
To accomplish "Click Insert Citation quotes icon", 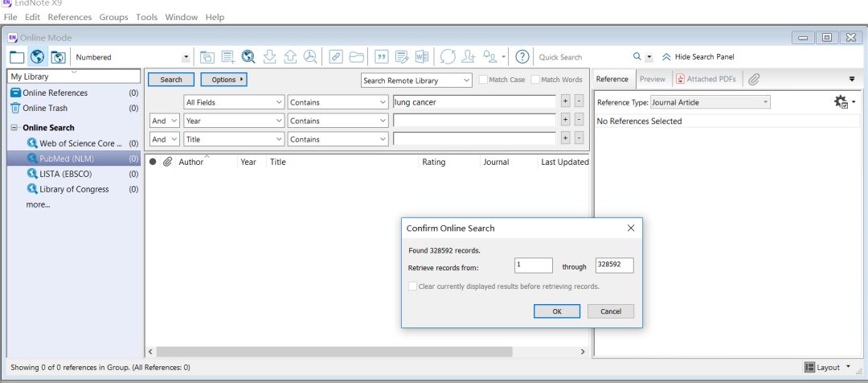I will (382, 56).
